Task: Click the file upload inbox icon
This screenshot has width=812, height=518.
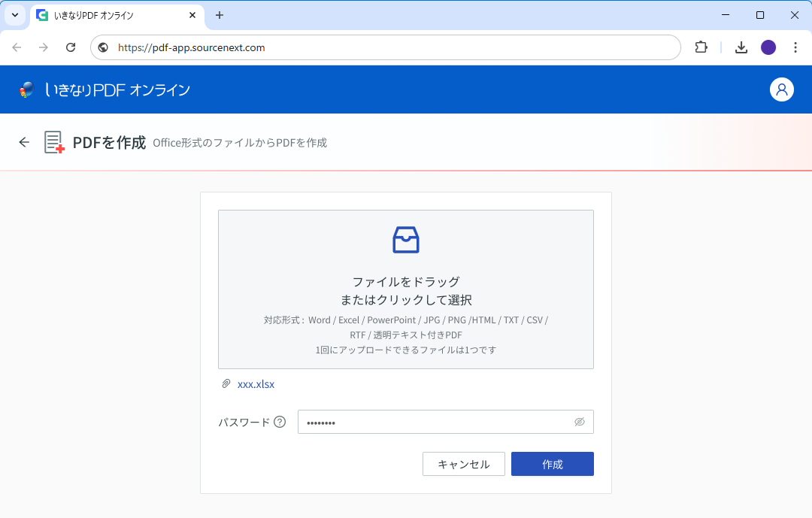Action: pos(405,240)
